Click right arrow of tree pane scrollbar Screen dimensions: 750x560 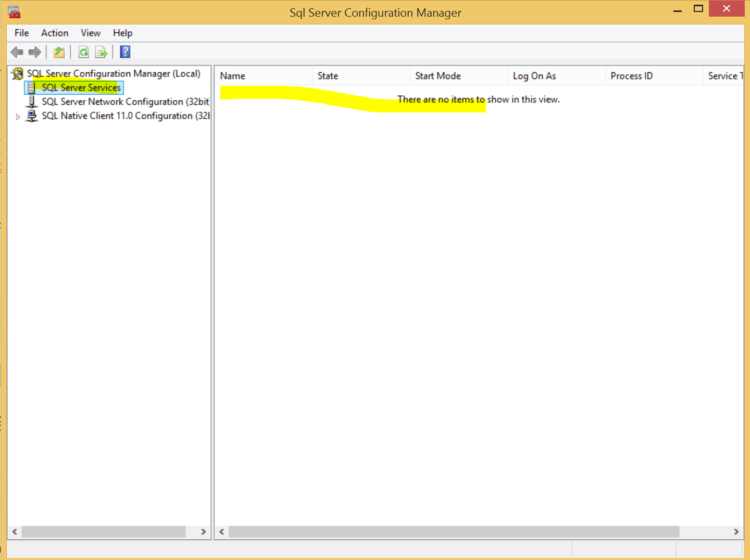pos(204,532)
